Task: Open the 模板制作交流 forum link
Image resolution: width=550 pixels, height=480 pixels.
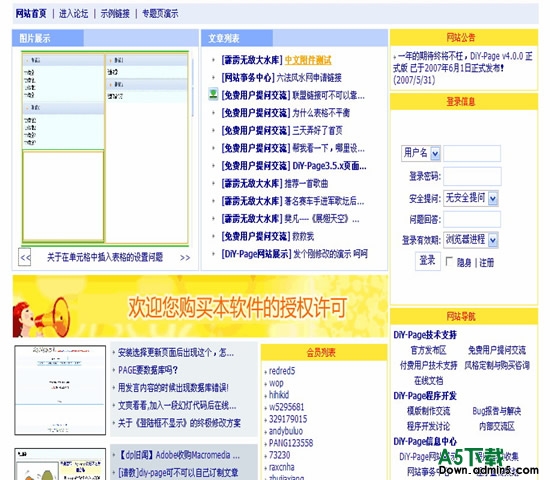Action: (x=429, y=411)
